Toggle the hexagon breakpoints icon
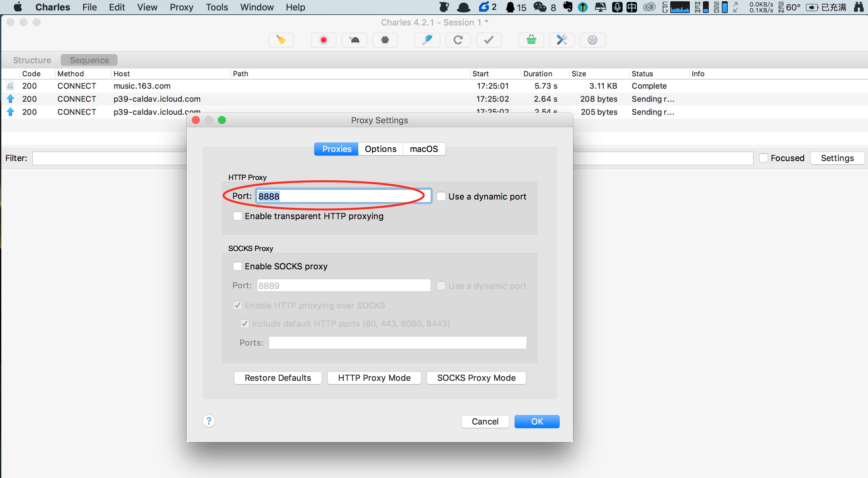The height and width of the screenshot is (478, 868). (385, 40)
